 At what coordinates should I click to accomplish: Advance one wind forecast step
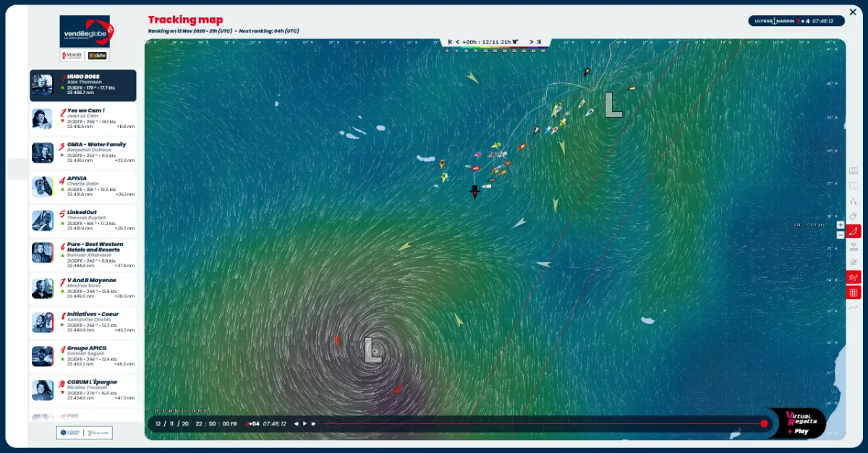(532, 42)
